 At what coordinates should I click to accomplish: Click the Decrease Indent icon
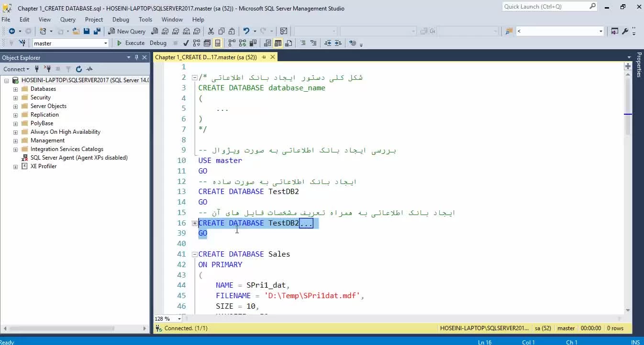tap(328, 43)
